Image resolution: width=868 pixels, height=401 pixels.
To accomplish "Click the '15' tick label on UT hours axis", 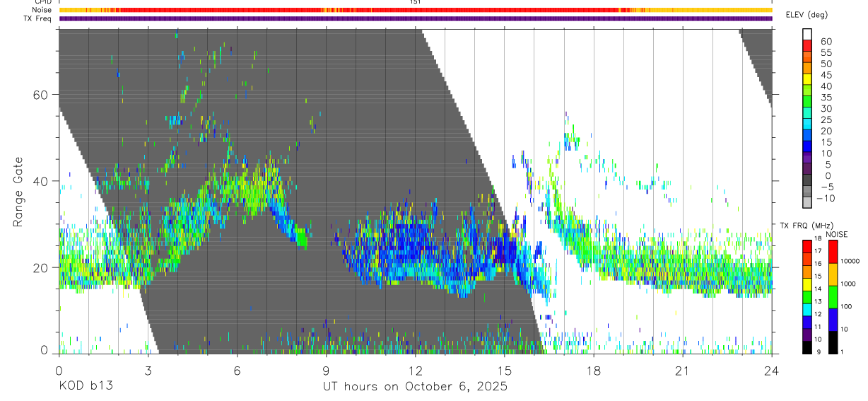I will 504,370.
